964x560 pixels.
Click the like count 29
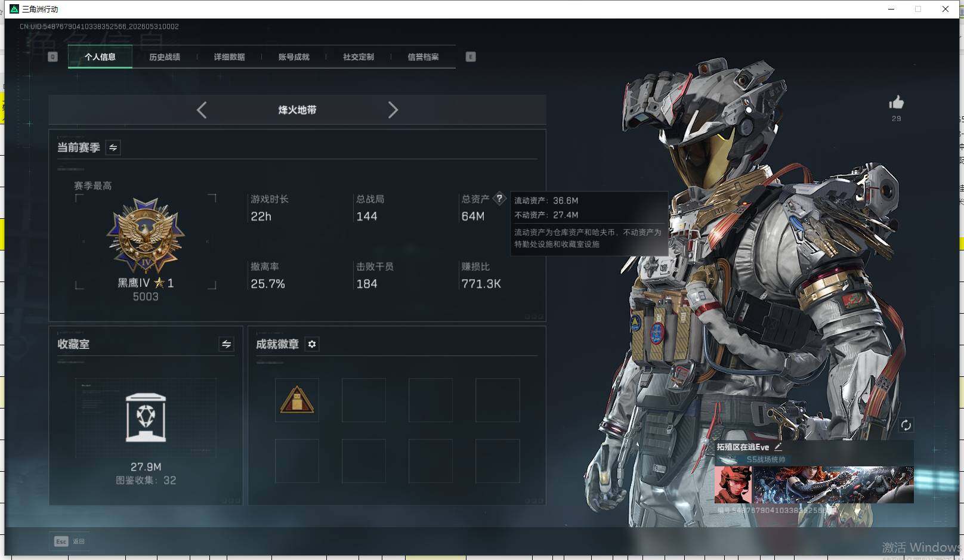tap(896, 119)
